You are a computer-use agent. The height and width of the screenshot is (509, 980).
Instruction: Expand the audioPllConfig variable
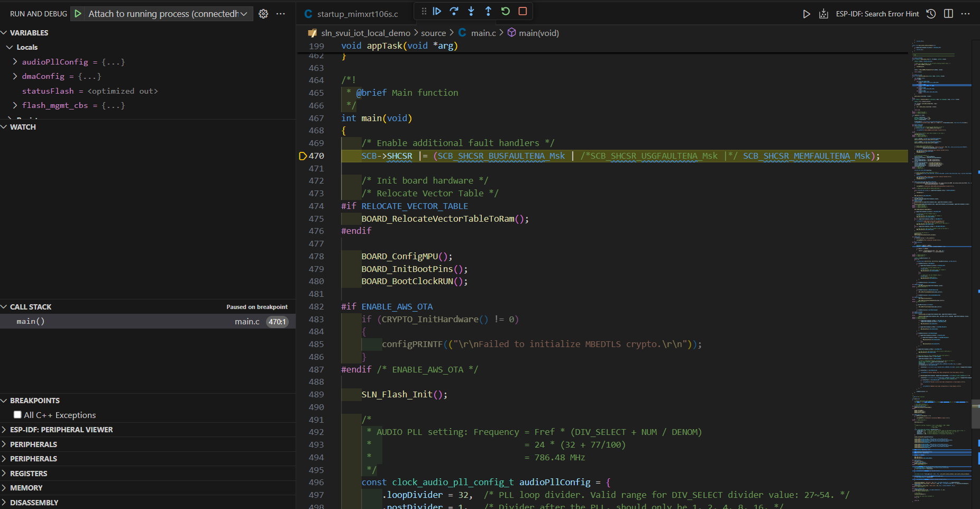click(15, 62)
